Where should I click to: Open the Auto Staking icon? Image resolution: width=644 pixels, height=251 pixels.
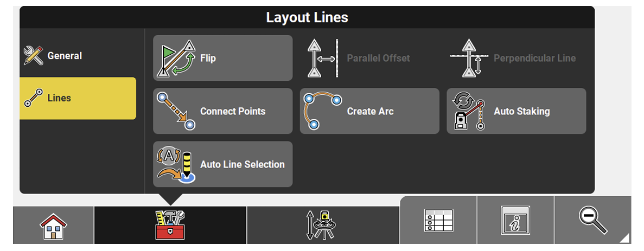click(469, 111)
